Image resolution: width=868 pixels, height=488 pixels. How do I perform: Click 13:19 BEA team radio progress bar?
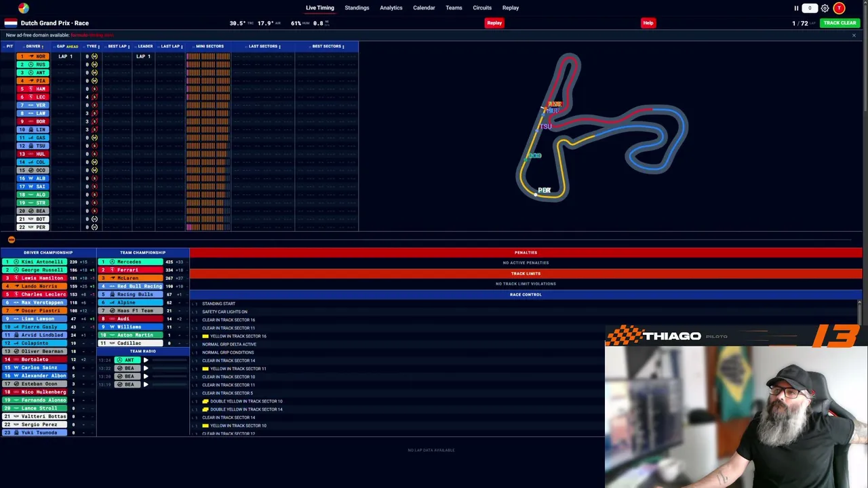coord(170,384)
